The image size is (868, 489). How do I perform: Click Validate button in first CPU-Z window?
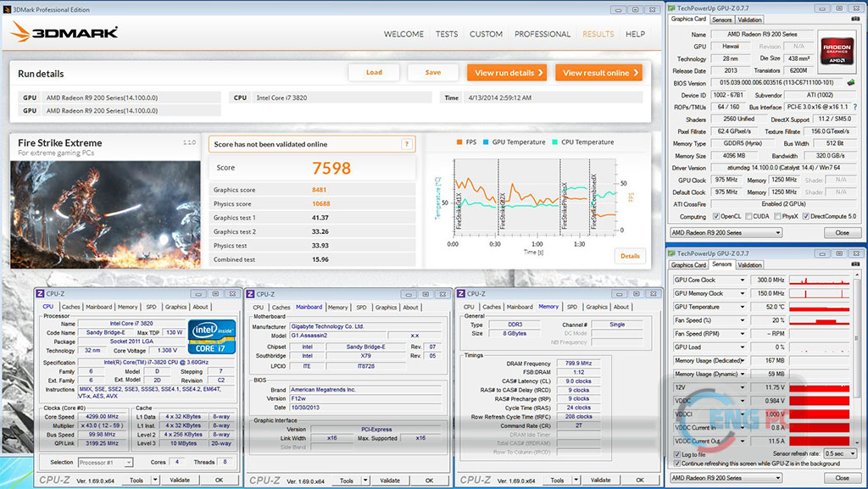[x=180, y=481]
